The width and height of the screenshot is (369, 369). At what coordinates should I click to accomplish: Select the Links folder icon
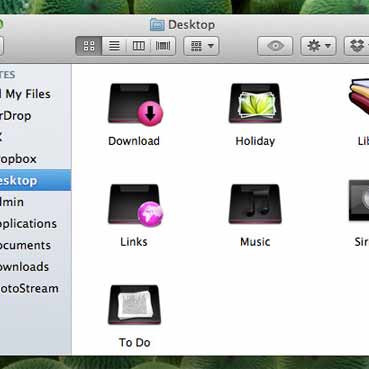pyautogui.click(x=135, y=205)
